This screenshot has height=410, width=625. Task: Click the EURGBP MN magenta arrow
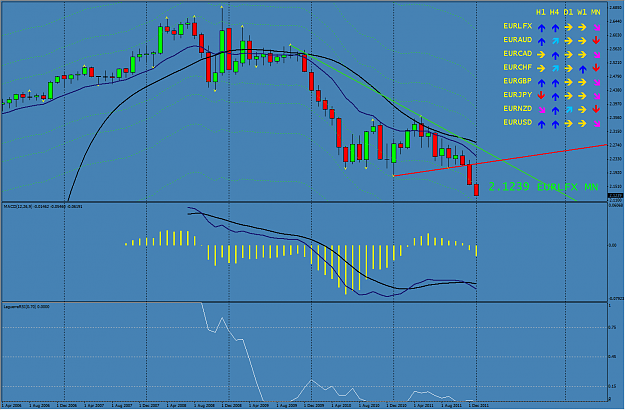tap(596, 83)
